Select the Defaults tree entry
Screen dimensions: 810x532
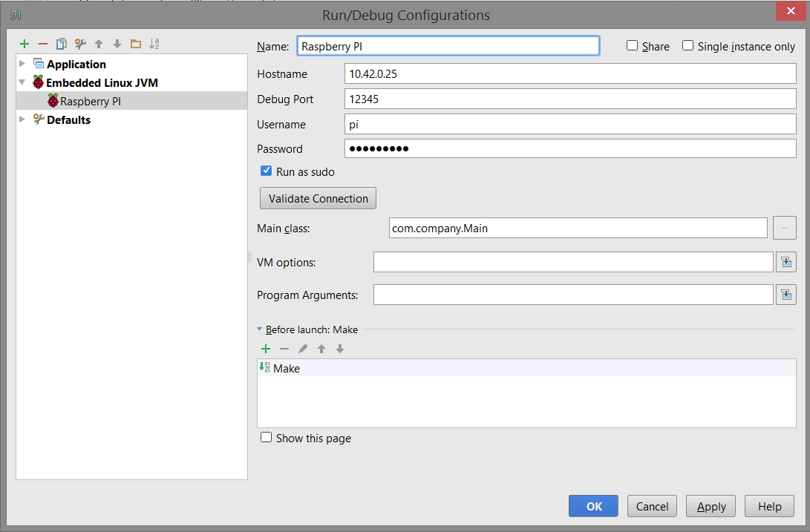click(69, 119)
